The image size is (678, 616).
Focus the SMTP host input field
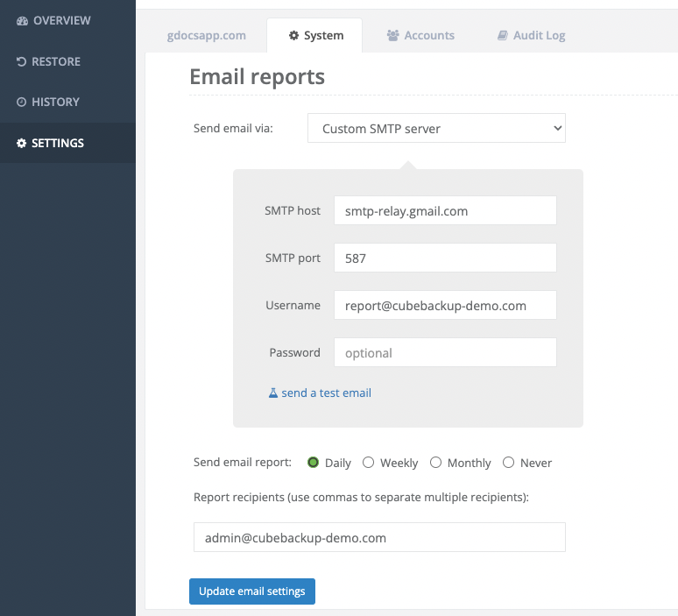(445, 211)
